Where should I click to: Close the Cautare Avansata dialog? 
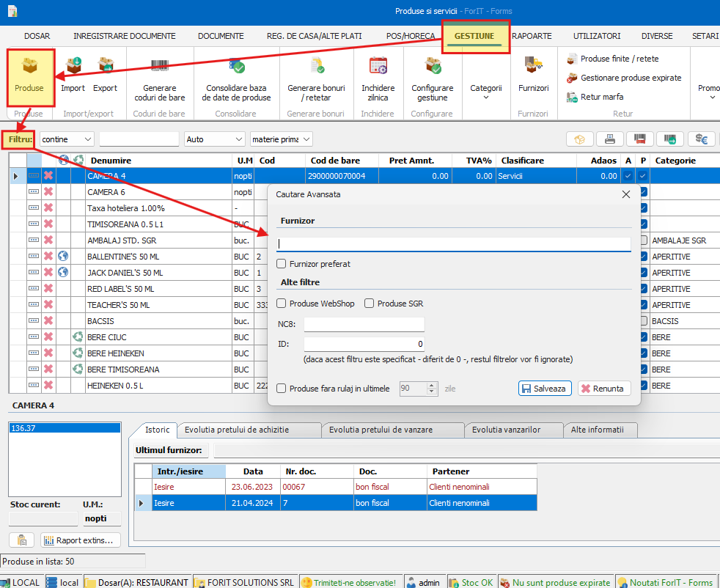[x=626, y=194]
